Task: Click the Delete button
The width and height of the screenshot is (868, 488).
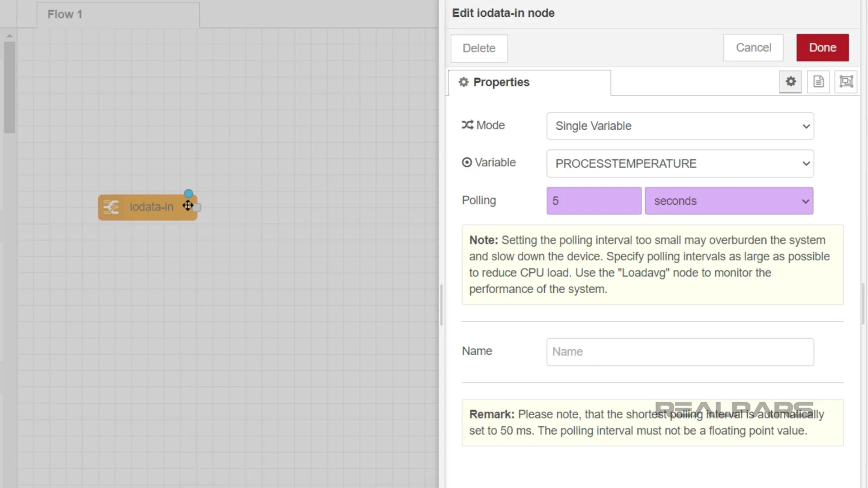Action: (x=479, y=48)
